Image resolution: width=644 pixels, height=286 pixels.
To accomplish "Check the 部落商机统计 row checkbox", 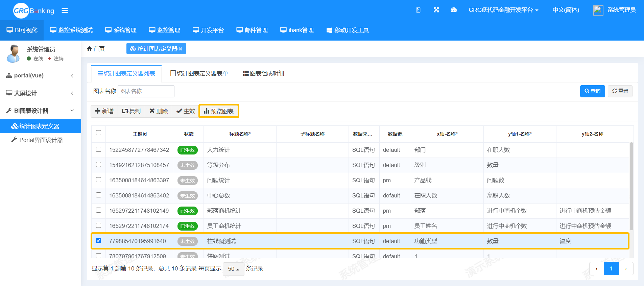I will [x=98, y=210].
